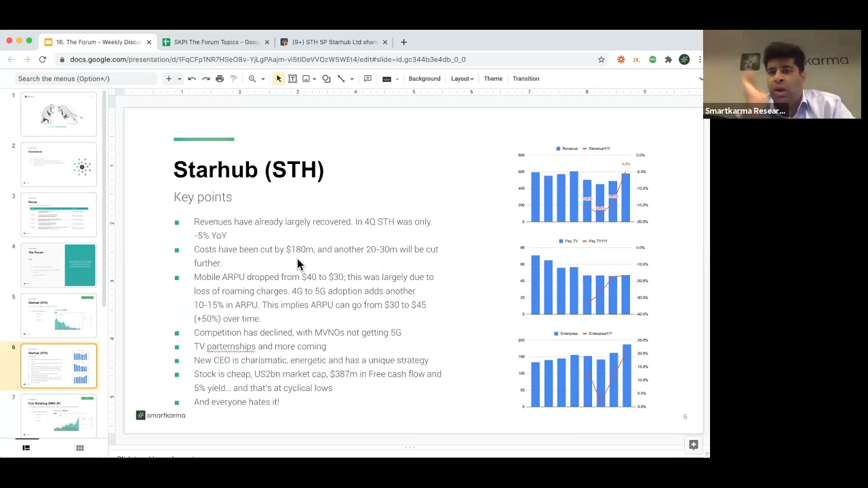Screen dimensions: 868x488
Task: Open the new slide layout dropdown arrow
Action: coord(180,79)
